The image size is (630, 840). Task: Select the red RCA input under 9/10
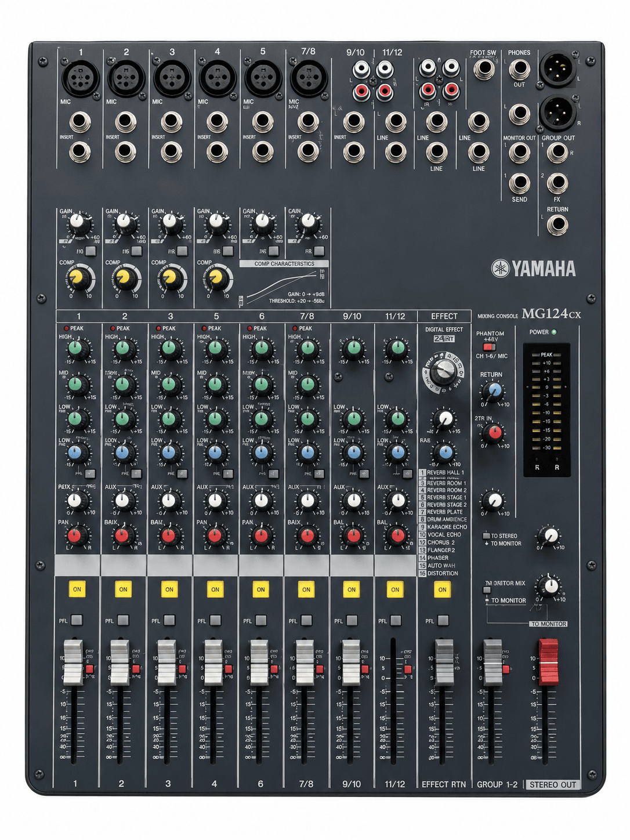361,90
